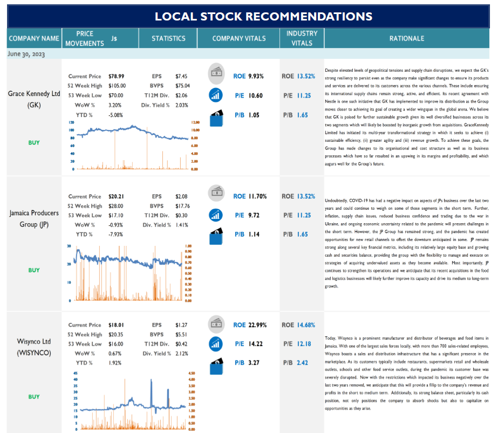This screenshot has width=504, height=433.
Task: Click the 53 Week Low value $17.10
Action: 116,215
